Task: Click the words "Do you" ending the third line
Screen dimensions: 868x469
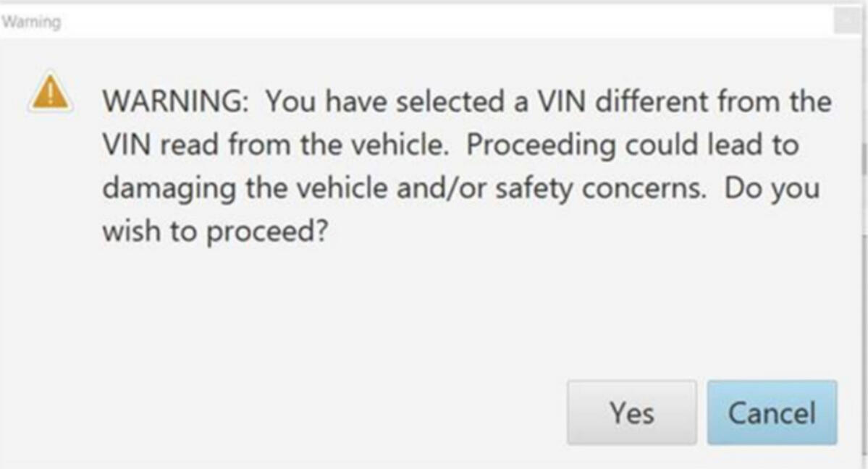Action: [772, 188]
